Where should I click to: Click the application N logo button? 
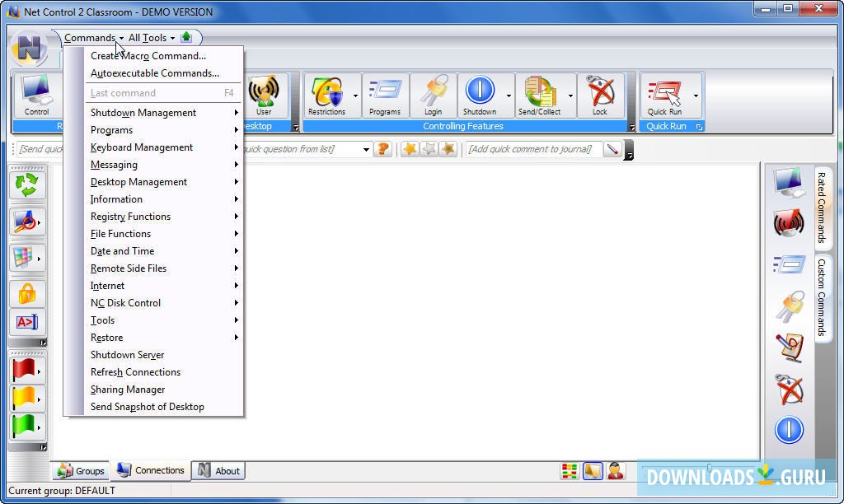(29, 48)
